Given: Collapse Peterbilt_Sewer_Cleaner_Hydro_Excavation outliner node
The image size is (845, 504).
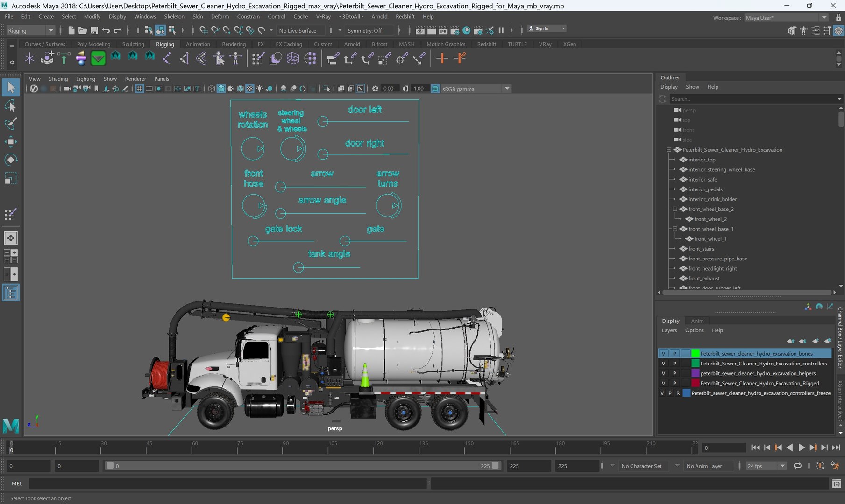Looking at the screenshot, I should pyautogui.click(x=669, y=150).
